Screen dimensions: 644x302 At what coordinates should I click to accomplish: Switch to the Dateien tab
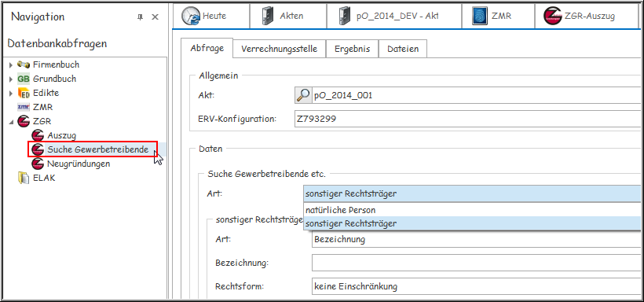[x=403, y=49]
